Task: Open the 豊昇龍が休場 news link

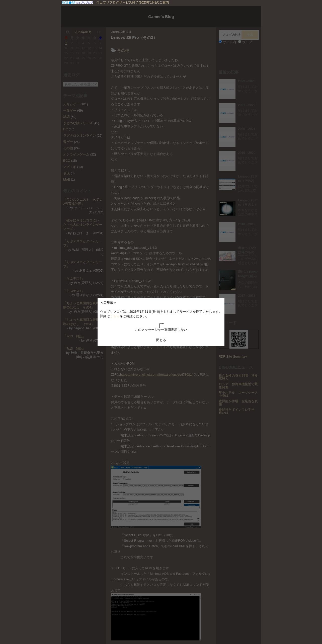Action: pos(238,403)
